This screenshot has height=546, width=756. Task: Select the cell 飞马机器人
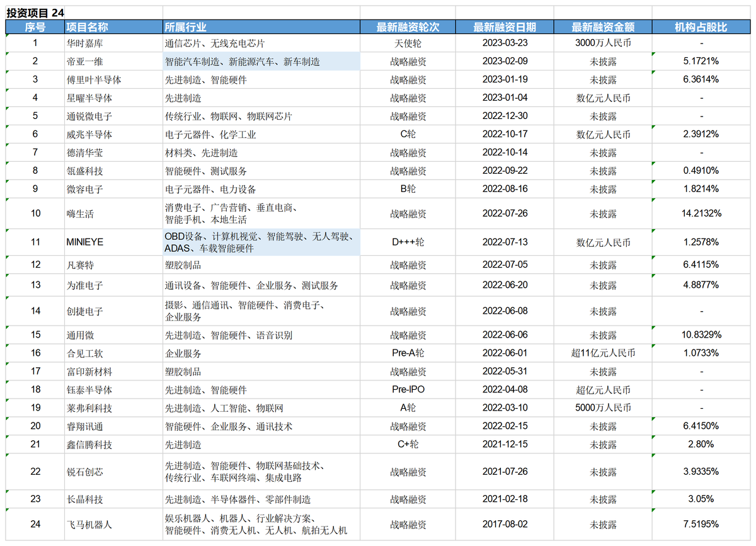113,524
